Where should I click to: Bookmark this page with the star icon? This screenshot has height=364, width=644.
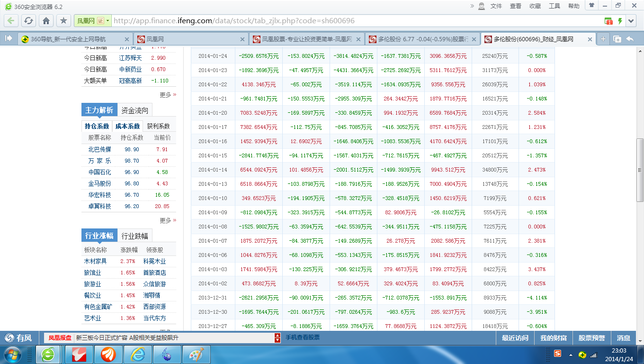[x=63, y=21]
